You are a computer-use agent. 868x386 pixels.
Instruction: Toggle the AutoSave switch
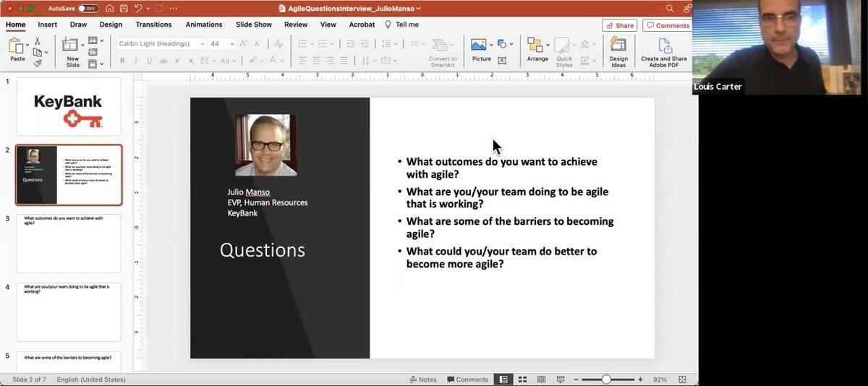point(88,9)
